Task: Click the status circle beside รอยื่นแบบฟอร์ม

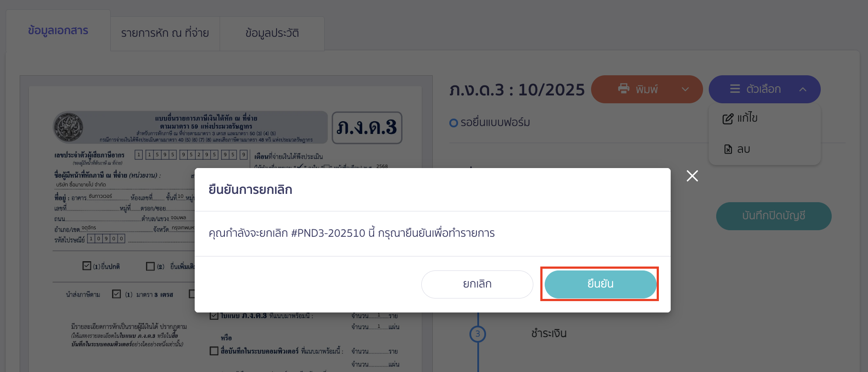Action: [x=453, y=123]
